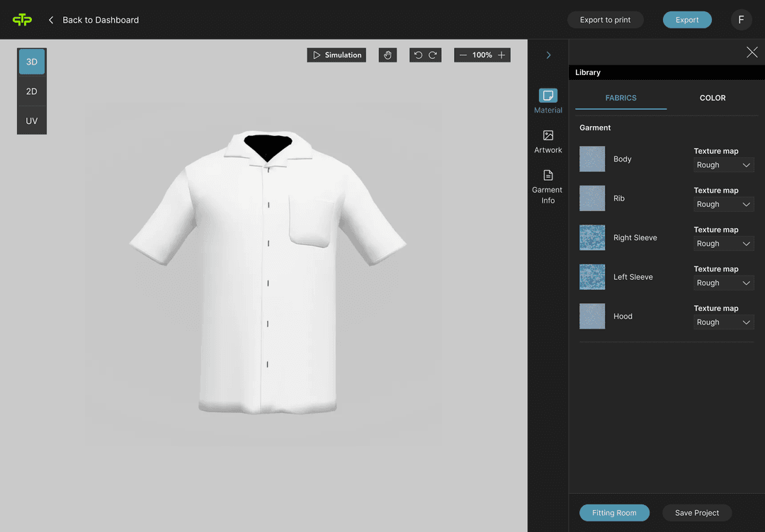Click the Rib fabric swatch
The image size is (765, 532).
pyautogui.click(x=592, y=198)
